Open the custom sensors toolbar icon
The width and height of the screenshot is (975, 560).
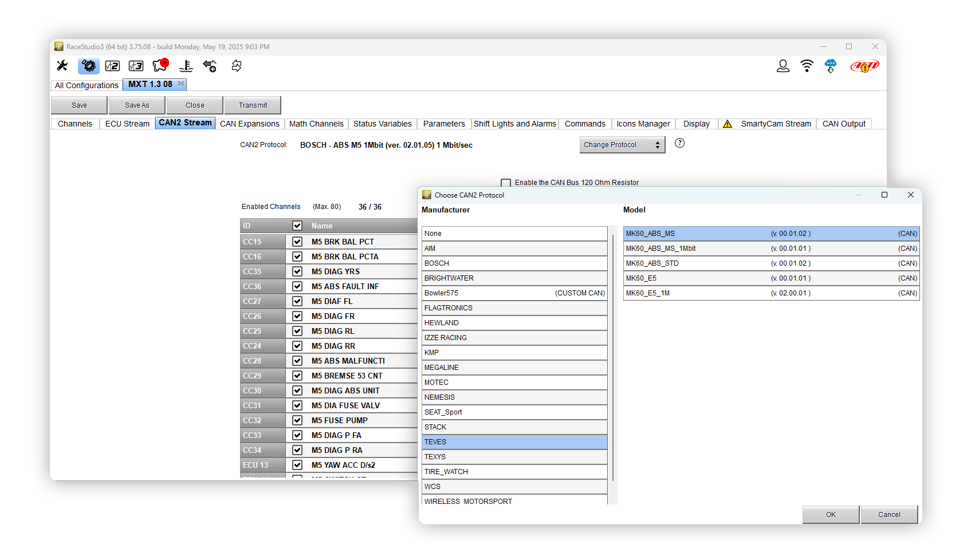186,66
